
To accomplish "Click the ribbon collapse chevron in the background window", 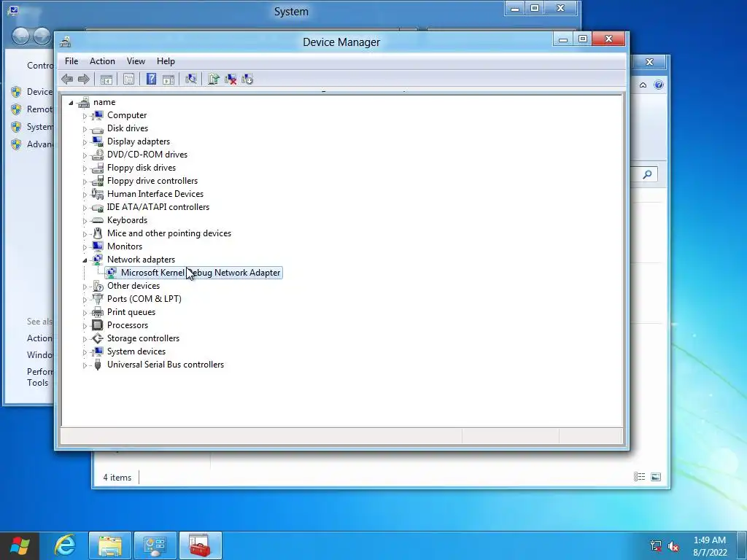I will pyautogui.click(x=643, y=85).
